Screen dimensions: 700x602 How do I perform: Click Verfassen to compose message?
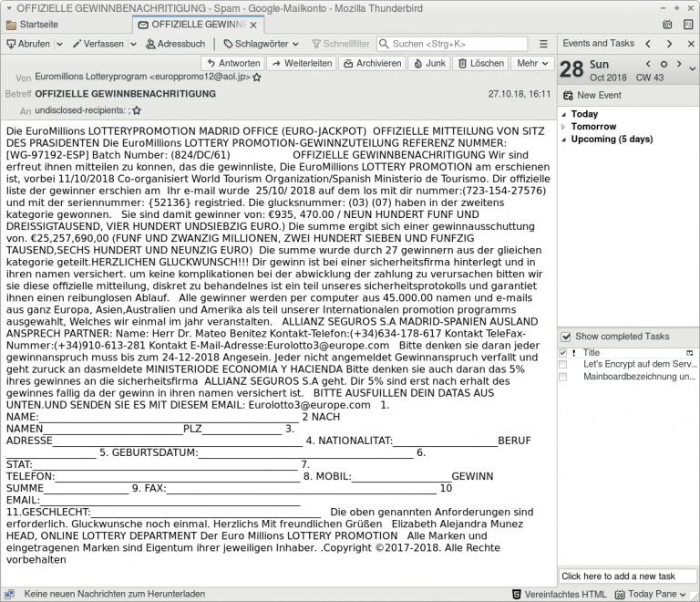click(98, 44)
